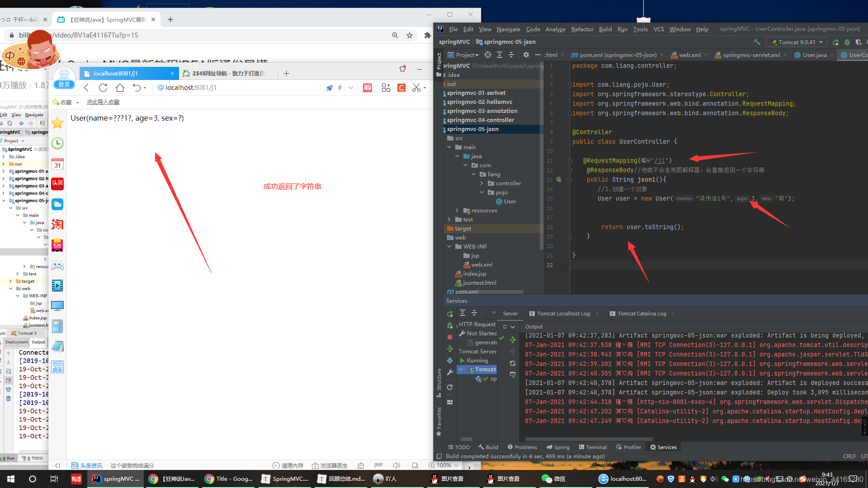
Task: Bookmark page with Chrome star icon
Action: (x=410, y=35)
